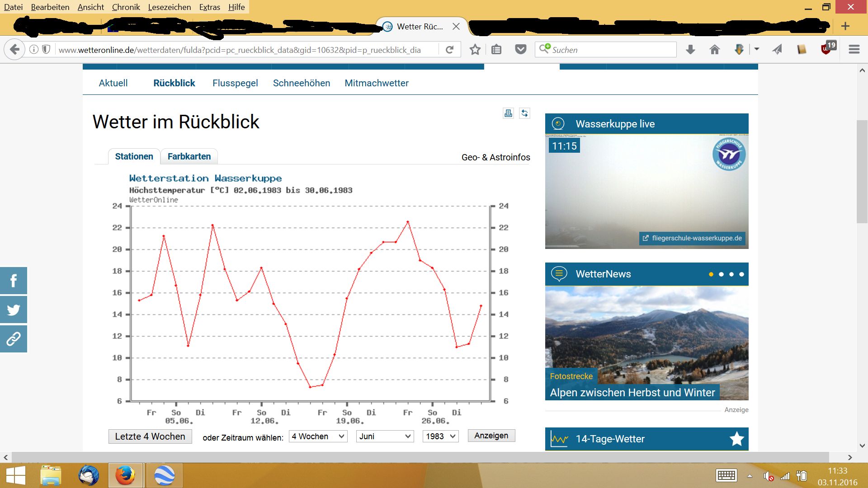The width and height of the screenshot is (868, 488).
Task: Click the Anzeigen button
Action: tap(491, 436)
